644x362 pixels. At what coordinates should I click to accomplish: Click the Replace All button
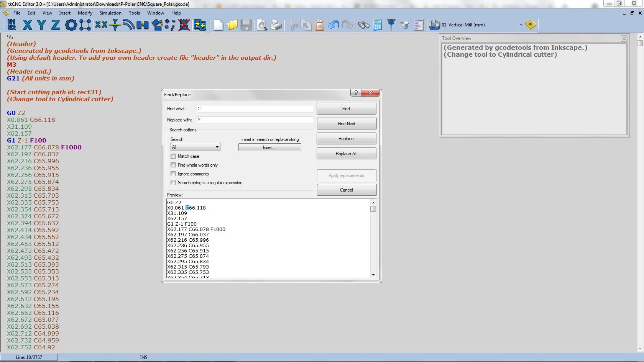[346, 154]
